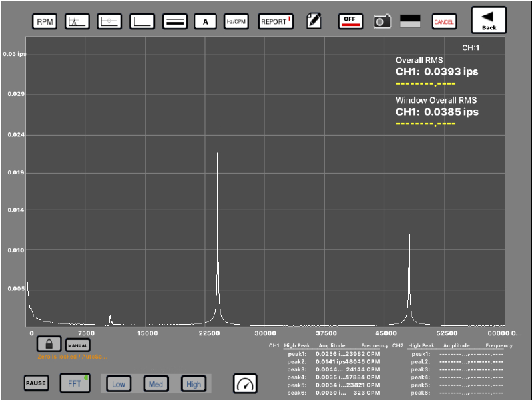Click the RPM button in toolbar

click(45, 21)
